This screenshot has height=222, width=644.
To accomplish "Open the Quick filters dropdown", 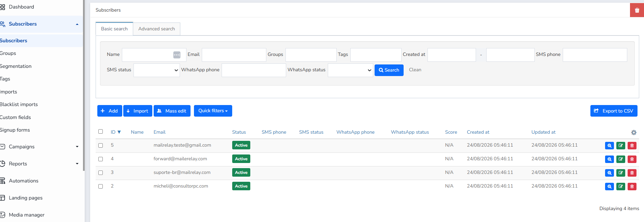I will pos(213,111).
